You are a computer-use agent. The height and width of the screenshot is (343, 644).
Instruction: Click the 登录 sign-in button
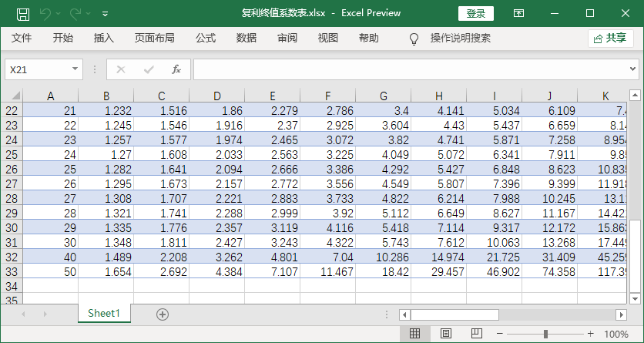tap(475, 13)
